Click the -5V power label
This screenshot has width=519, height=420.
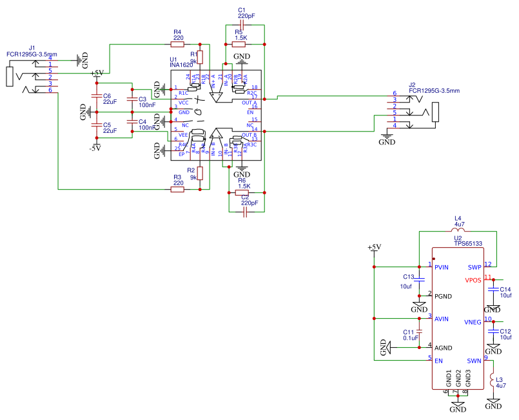[x=95, y=148]
